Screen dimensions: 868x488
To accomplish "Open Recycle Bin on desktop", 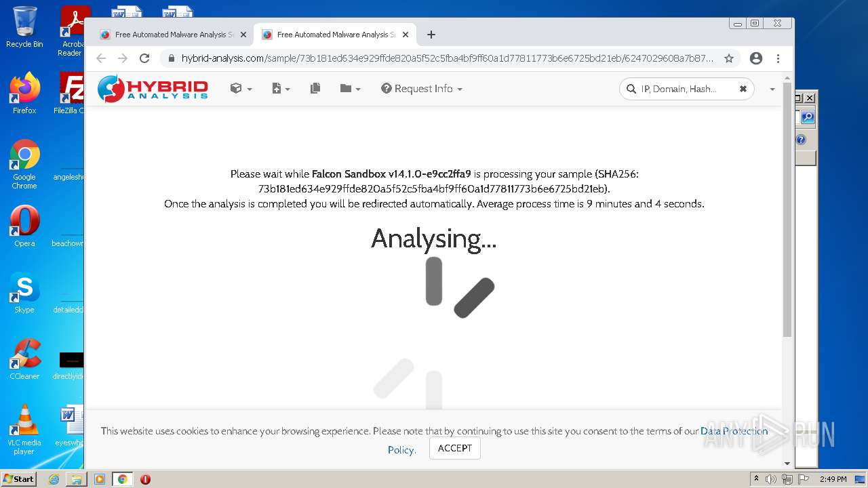I will pyautogui.click(x=24, y=27).
